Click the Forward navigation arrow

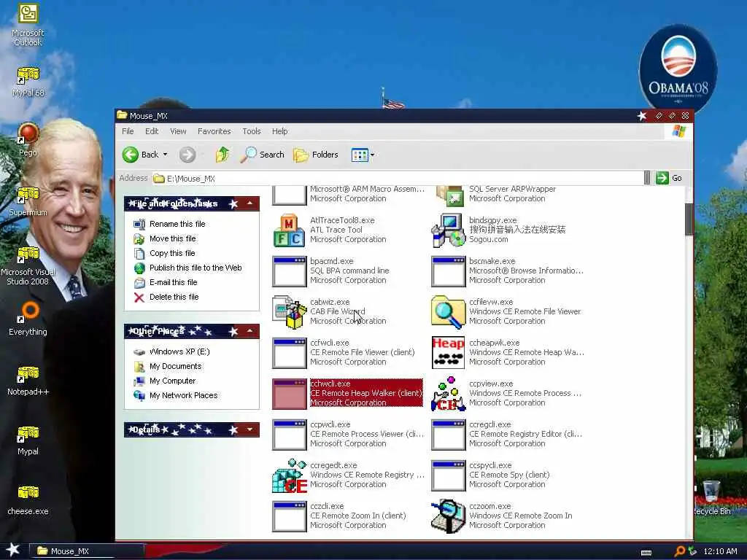[187, 155]
